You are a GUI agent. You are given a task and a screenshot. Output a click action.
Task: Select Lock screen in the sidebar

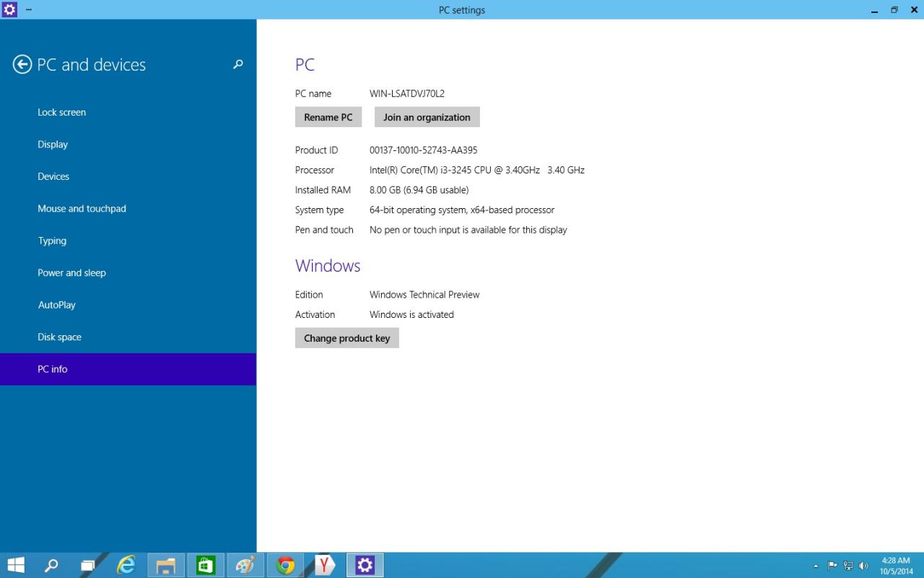pyautogui.click(x=61, y=112)
